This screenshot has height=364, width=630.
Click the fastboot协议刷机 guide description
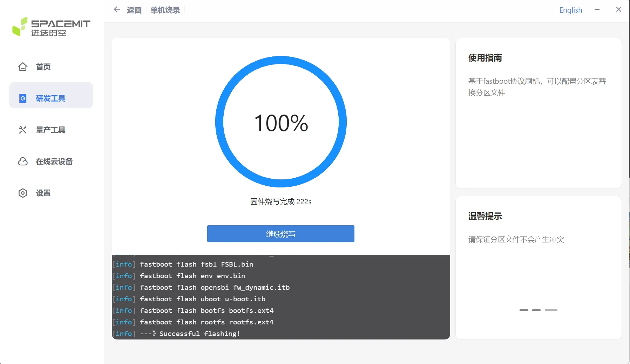pos(537,87)
